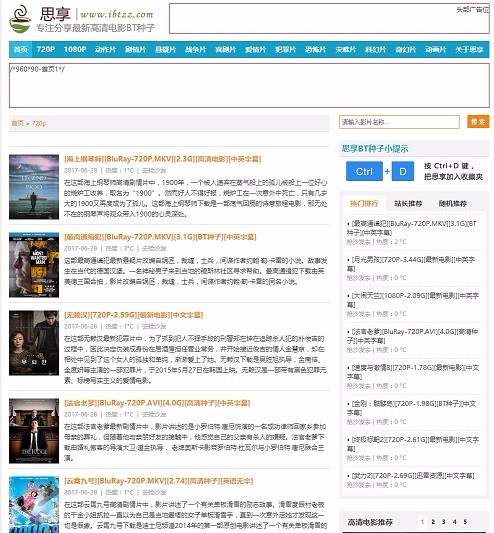Open the 最高通缉犯 movie poster thumbnail
This screenshot has height=533, width=494.
34,265
